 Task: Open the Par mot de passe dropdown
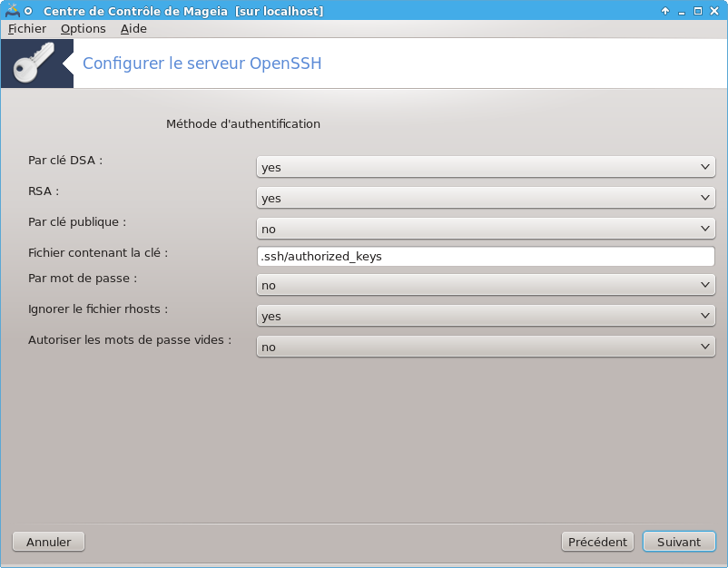[x=486, y=285]
